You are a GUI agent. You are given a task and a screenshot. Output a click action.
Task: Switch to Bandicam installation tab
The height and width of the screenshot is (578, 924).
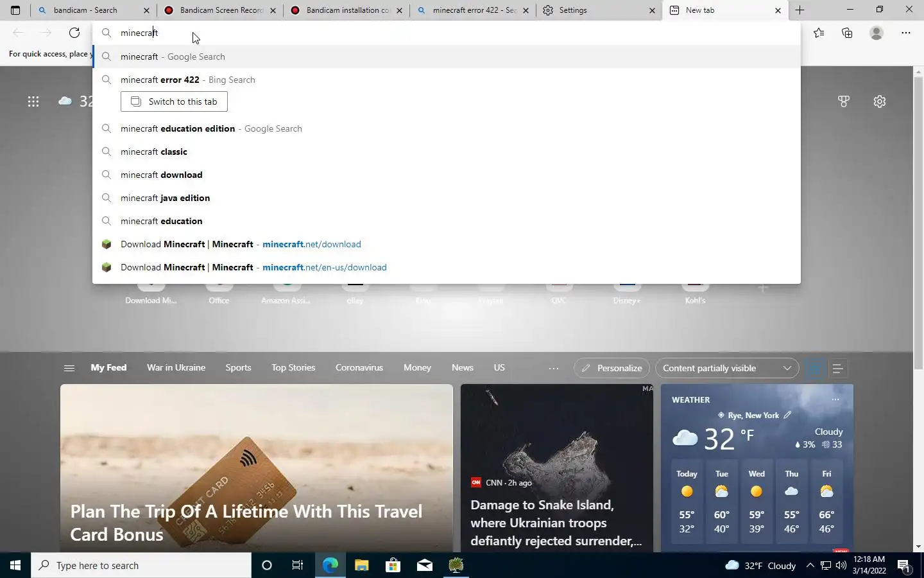click(347, 10)
